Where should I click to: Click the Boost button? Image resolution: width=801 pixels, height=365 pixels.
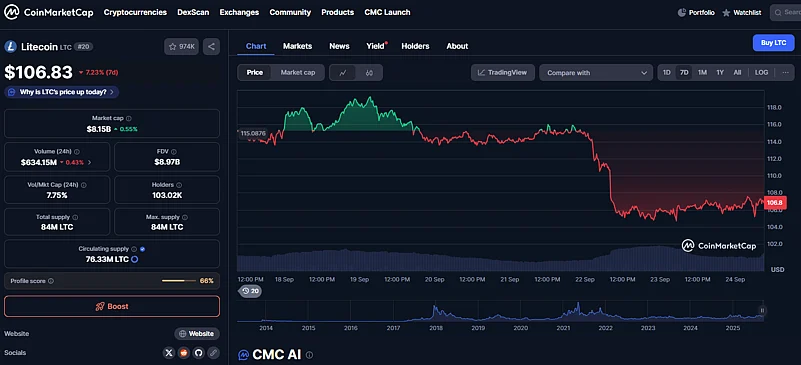point(112,306)
